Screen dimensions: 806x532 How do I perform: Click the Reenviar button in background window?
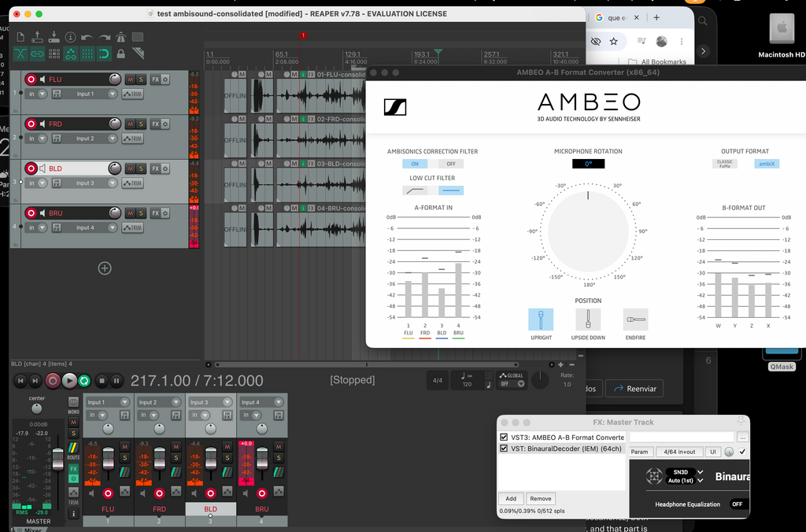635,389
